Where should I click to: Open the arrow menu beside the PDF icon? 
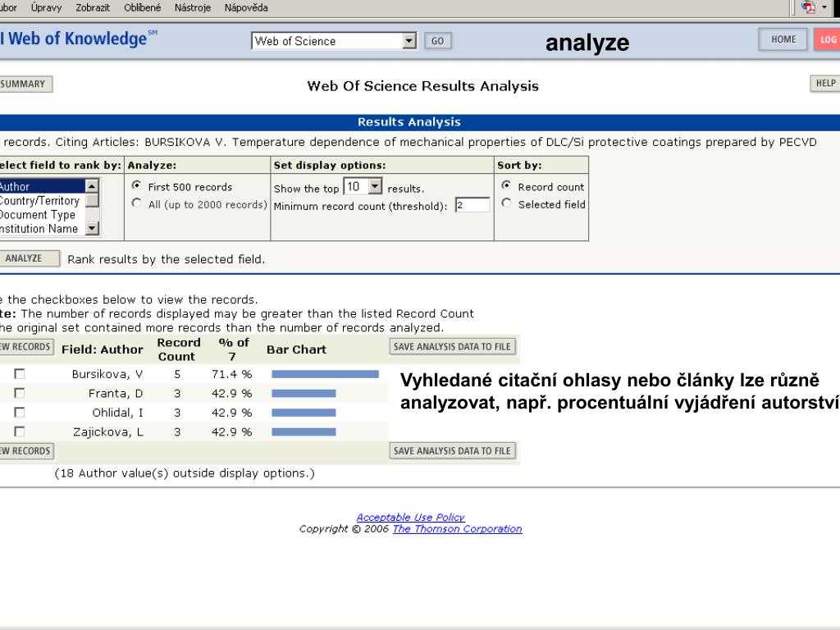tap(824, 7)
